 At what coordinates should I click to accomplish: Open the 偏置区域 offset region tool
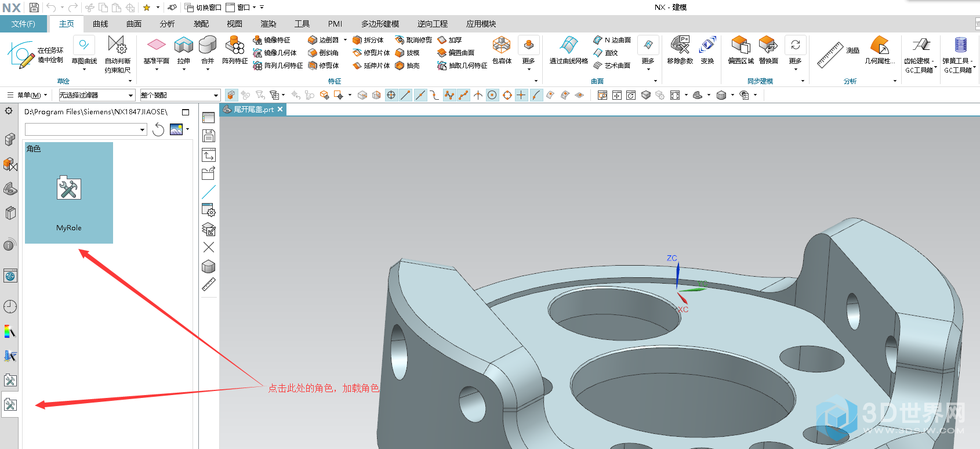click(741, 50)
